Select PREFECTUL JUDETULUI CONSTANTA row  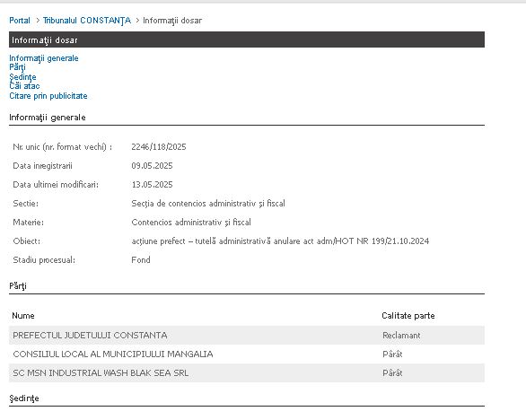pos(247,335)
